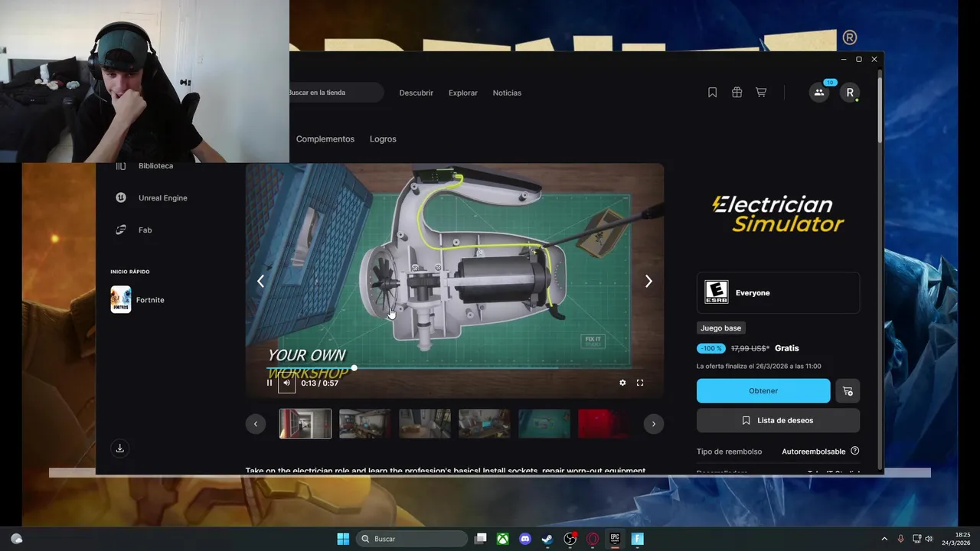
Task: Open refund type help question-mark icon
Action: [x=854, y=451]
